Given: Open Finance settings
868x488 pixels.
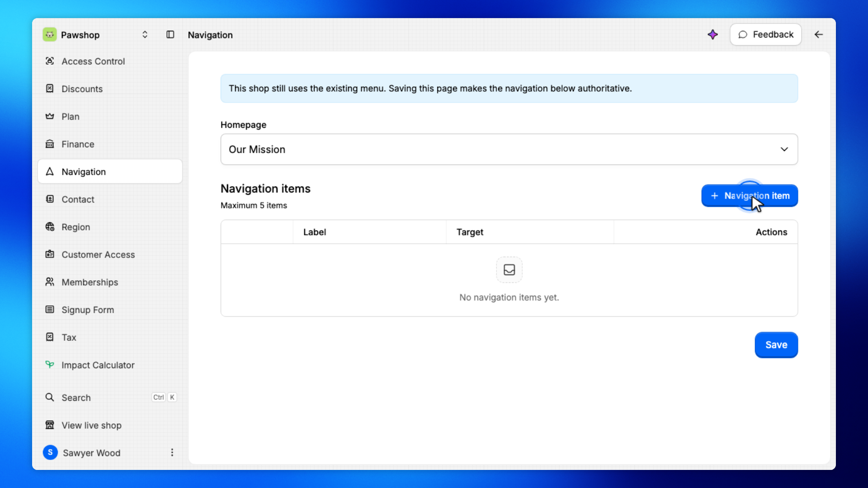Looking at the screenshot, I should point(110,144).
